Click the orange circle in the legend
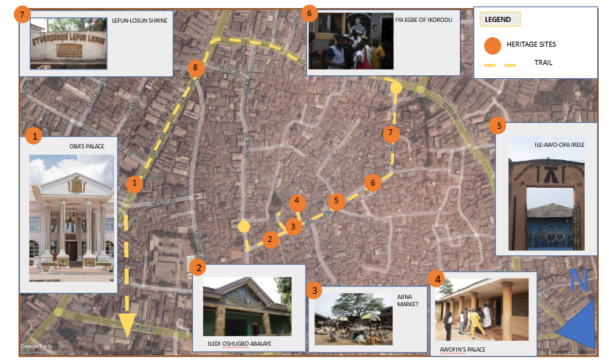 click(493, 46)
